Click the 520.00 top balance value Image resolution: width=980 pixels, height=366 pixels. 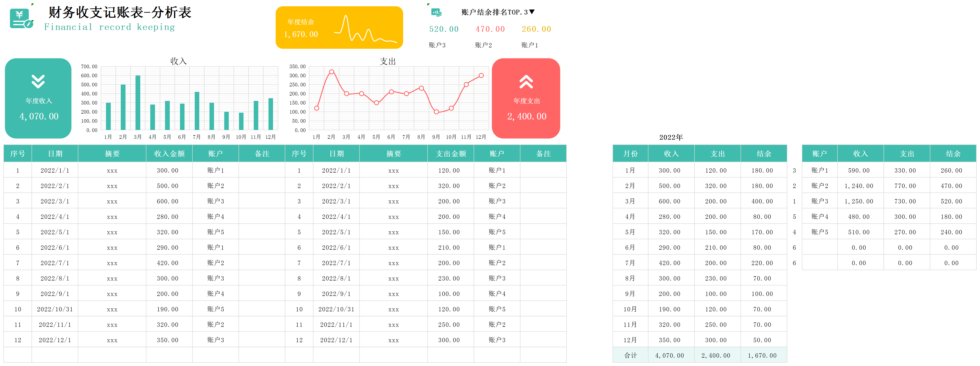[443, 29]
